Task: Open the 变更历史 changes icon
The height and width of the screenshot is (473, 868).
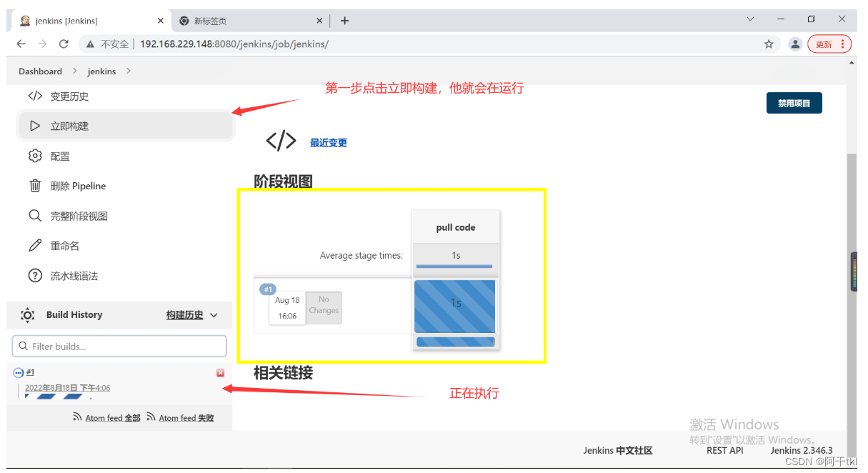Action: [x=35, y=96]
